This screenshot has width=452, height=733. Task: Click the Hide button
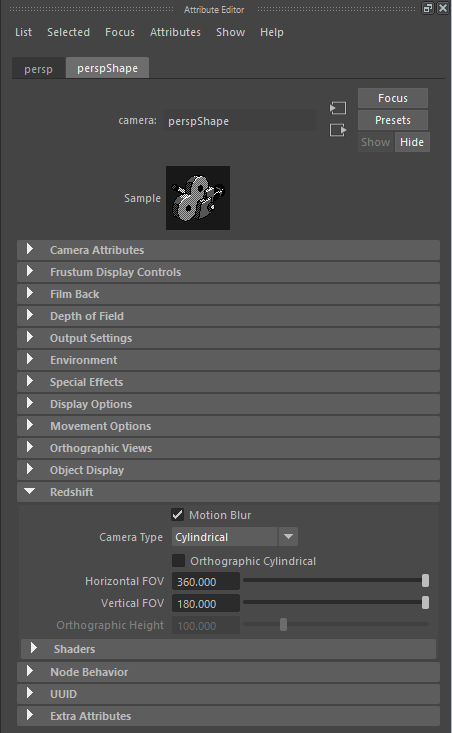point(412,142)
